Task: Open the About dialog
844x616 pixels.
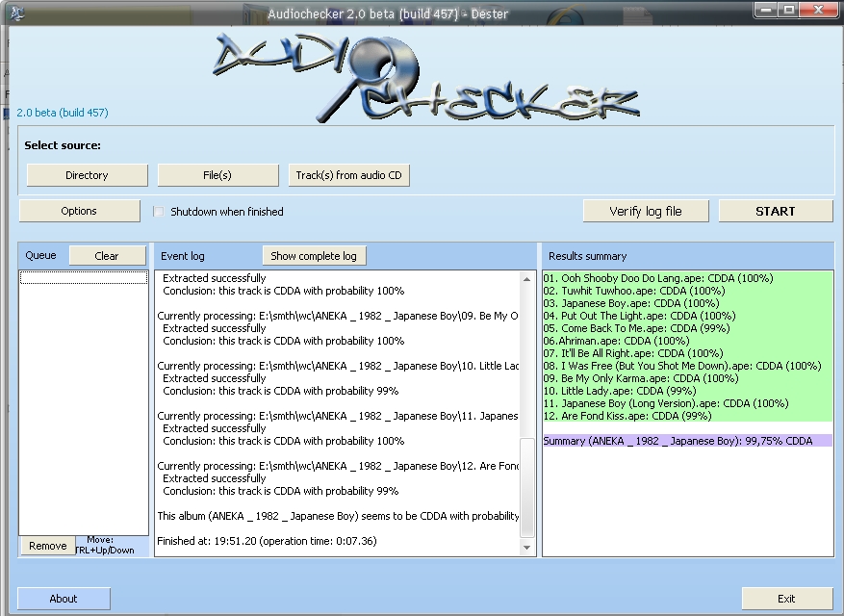Action: click(x=64, y=599)
